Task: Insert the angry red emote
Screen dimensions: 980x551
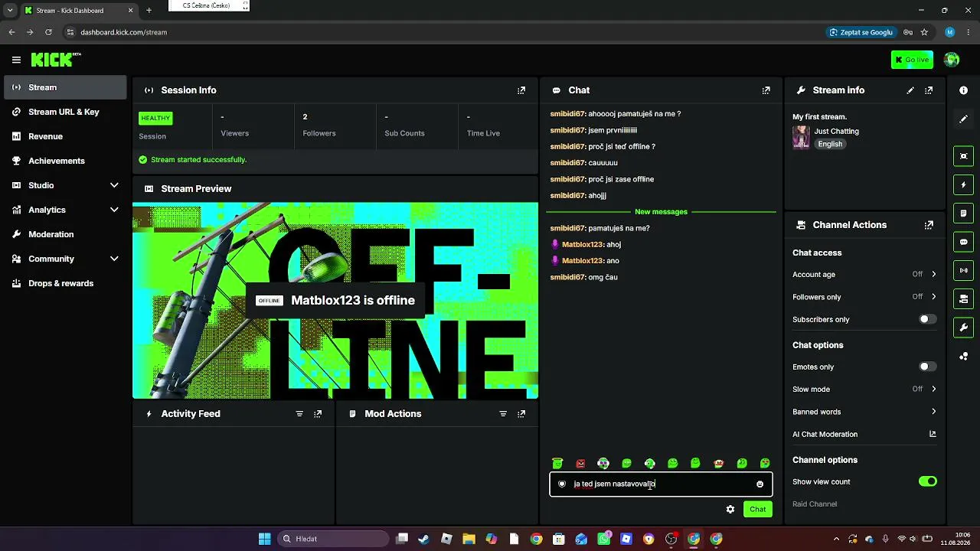Action: [580, 464]
